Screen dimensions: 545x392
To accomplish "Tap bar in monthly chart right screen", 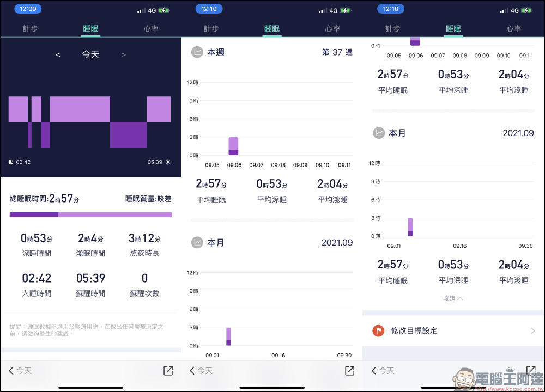I will (x=410, y=227).
